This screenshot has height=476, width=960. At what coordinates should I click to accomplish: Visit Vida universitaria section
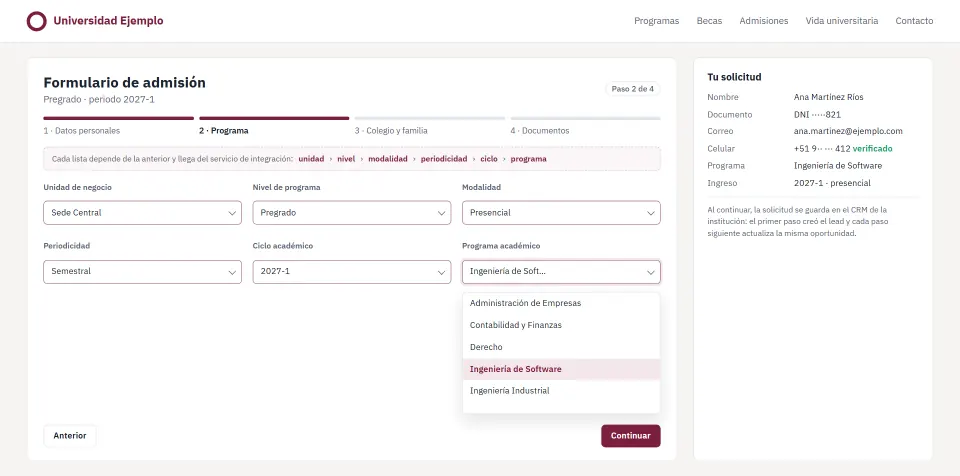841,21
